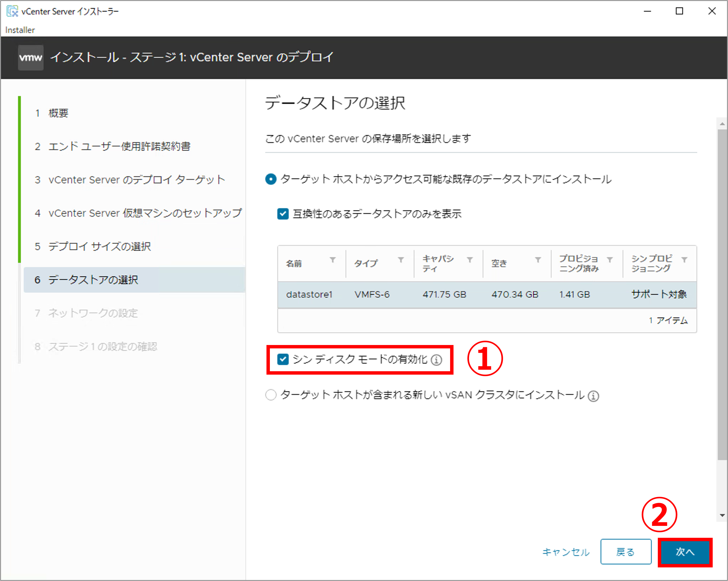Viewport: 728px width, 581px height.
Task: Click info icon beside シン ディスク モードの有効化
Action: [436, 360]
